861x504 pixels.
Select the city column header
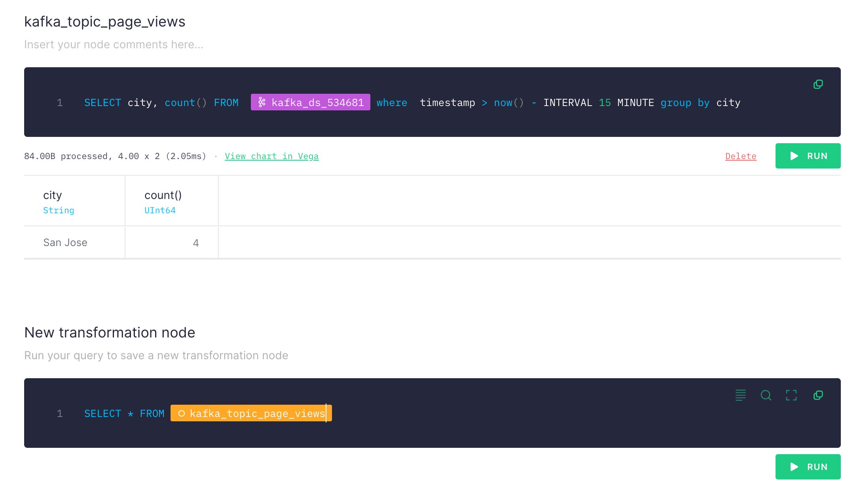coord(53,195)
